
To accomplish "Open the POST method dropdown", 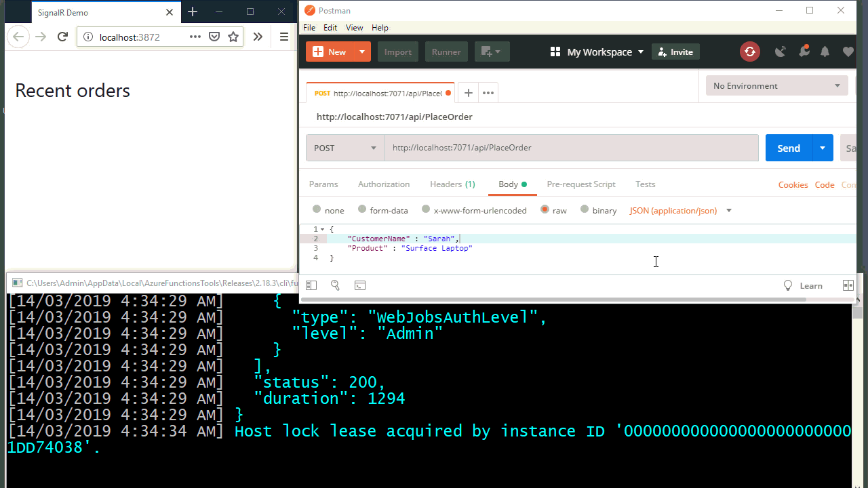I will [x=344, y=148].
